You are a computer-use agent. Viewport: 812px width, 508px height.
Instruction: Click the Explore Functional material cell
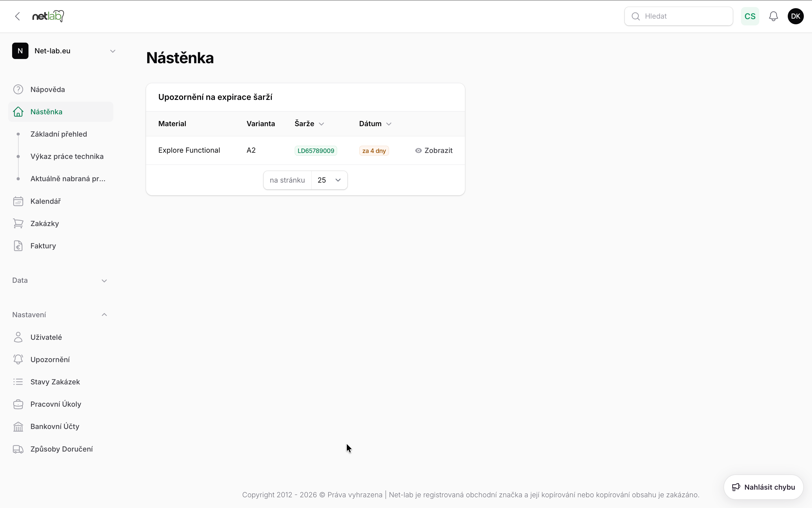pyautogui.click(x=189, y=150)
